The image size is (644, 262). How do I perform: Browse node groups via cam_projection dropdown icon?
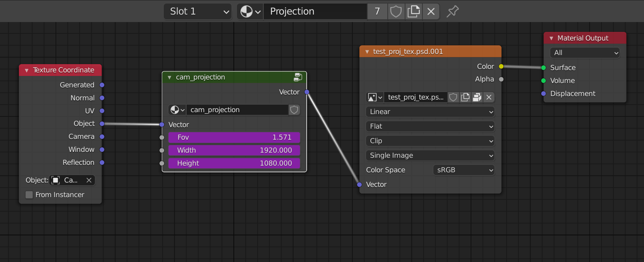click(178, 110)
